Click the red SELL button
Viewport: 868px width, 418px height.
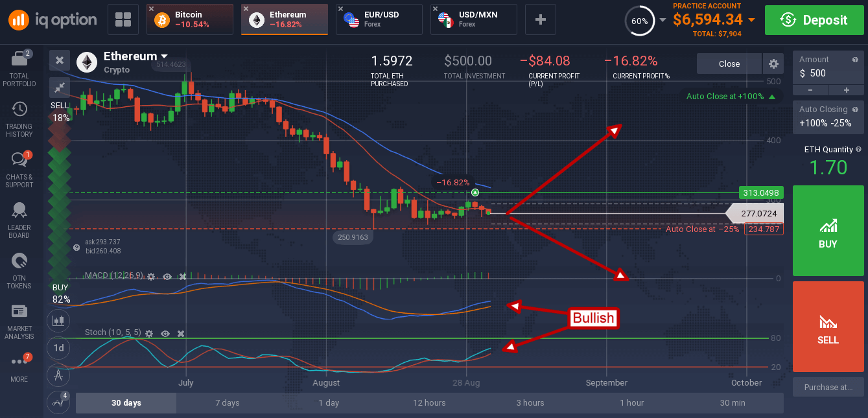point(828,327)
